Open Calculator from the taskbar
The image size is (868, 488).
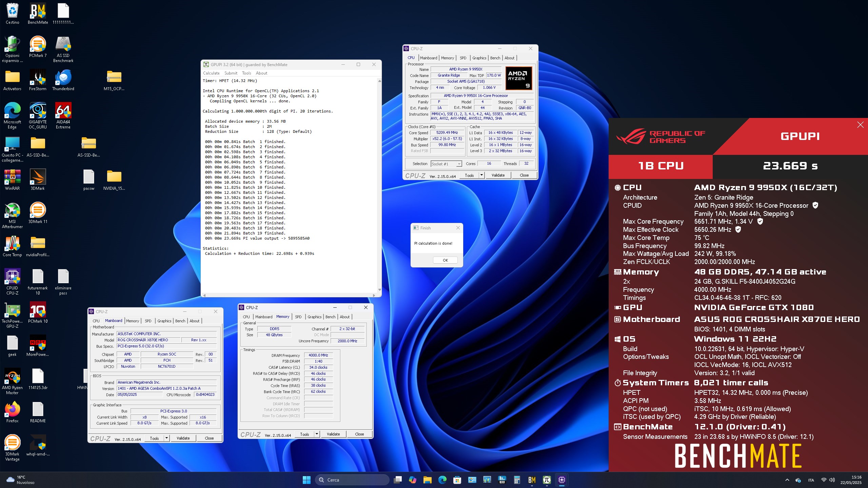[517, 480]
